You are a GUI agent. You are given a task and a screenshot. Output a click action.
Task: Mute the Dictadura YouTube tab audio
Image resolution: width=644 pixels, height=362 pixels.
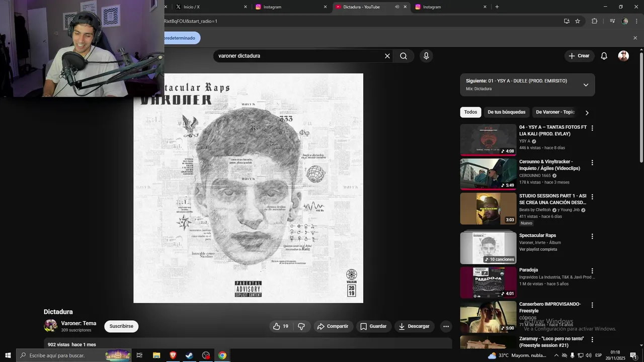[397, 7]
